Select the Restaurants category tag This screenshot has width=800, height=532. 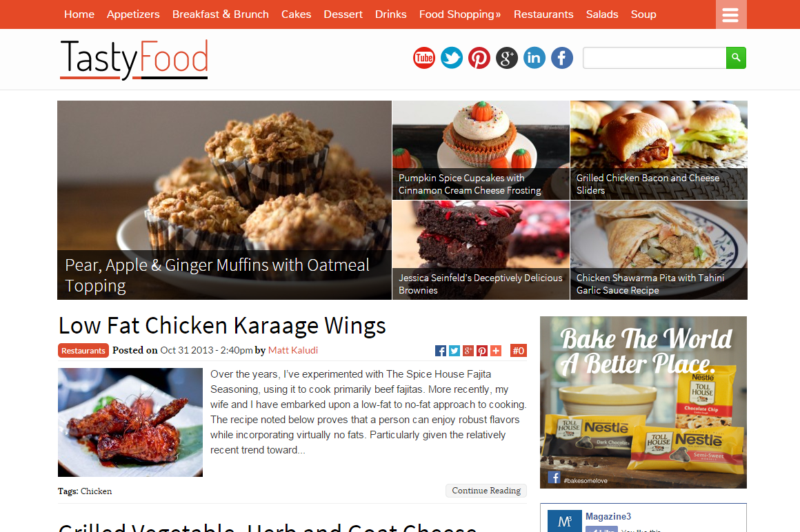click(83, 351)
